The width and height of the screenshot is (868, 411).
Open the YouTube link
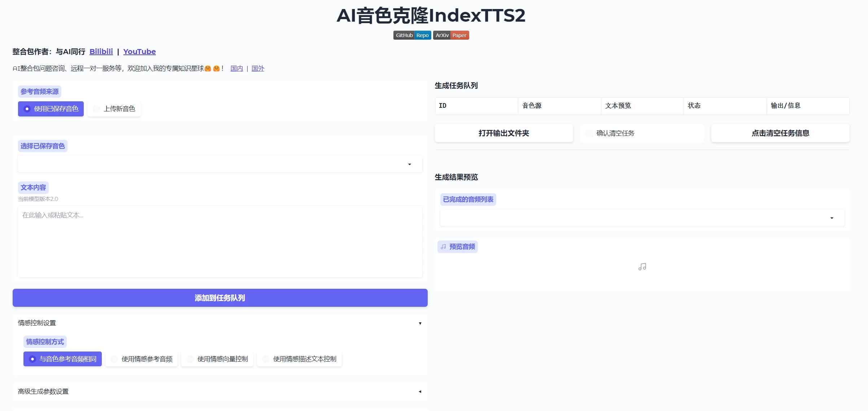point(139,52)
